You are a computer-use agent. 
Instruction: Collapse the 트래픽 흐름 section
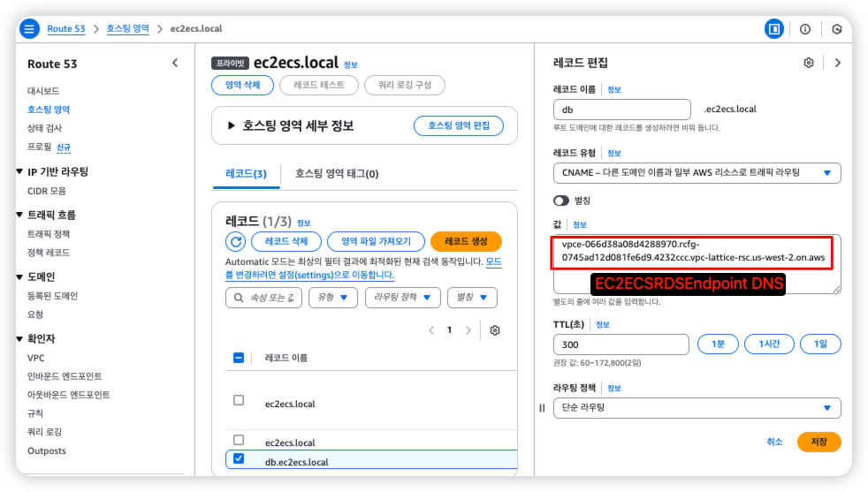point(20,215)
